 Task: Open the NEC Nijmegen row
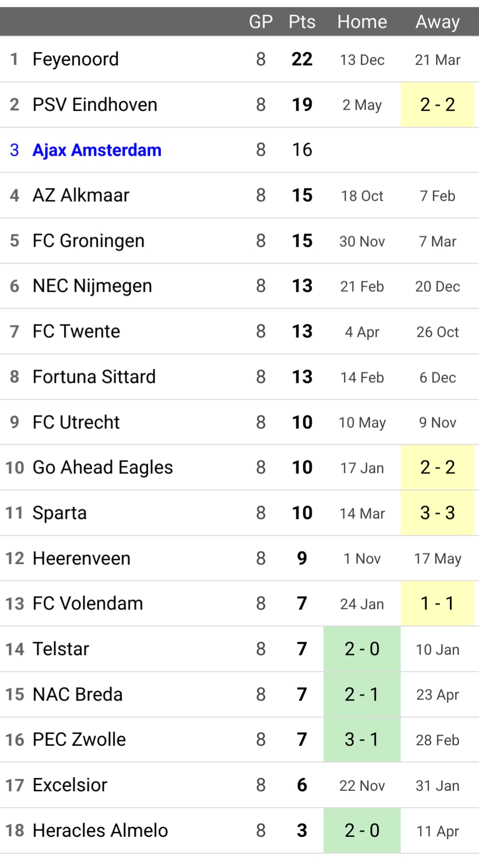(x=92, y=286)
